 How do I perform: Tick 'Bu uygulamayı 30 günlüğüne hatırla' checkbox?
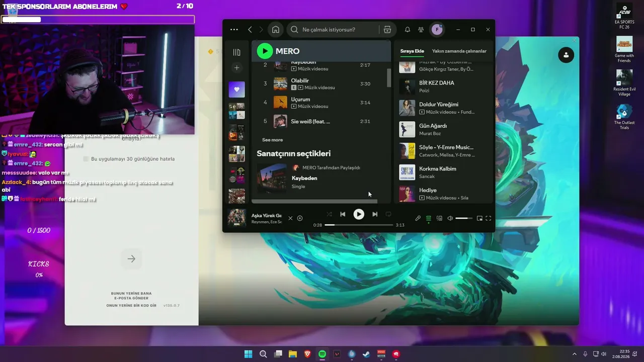point(86,159)
